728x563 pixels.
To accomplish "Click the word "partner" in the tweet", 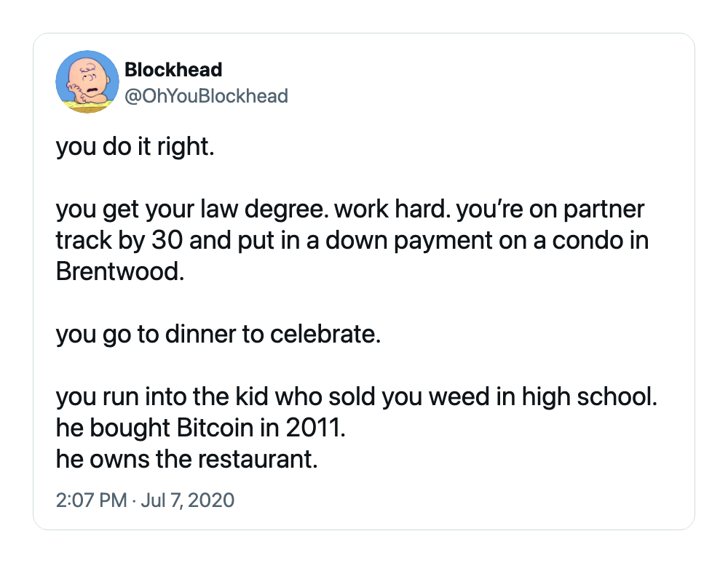I will [604, 210].
